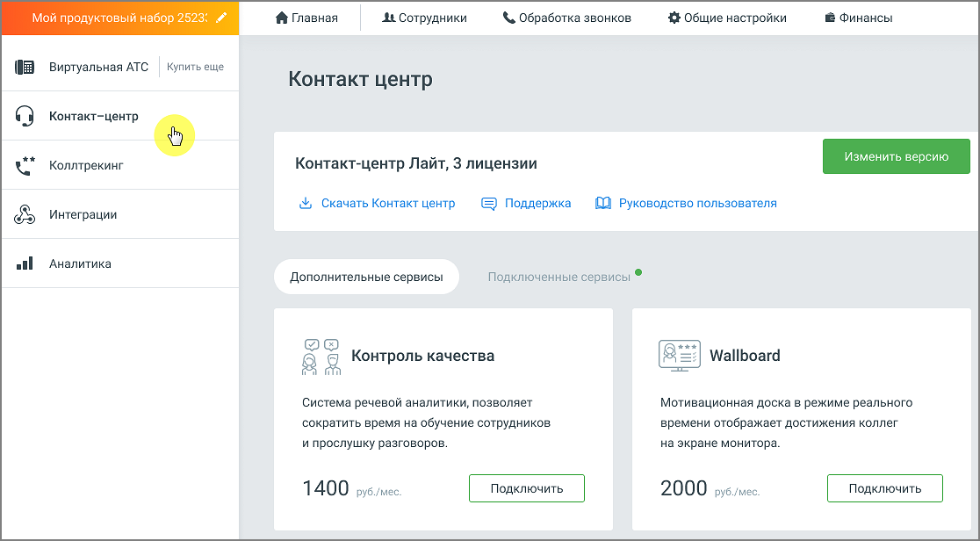Click the wallet icon next to Финансы

(830, 18)
